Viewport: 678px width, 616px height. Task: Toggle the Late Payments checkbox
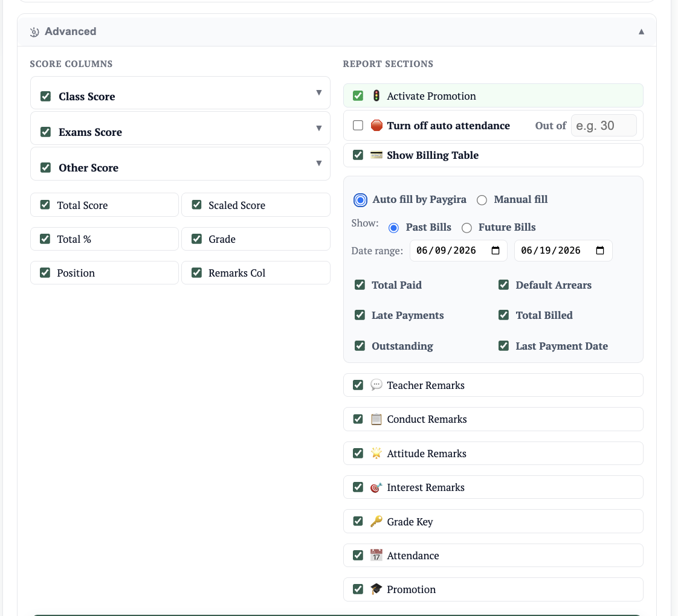pyautogui.click(x=360, y=315)
